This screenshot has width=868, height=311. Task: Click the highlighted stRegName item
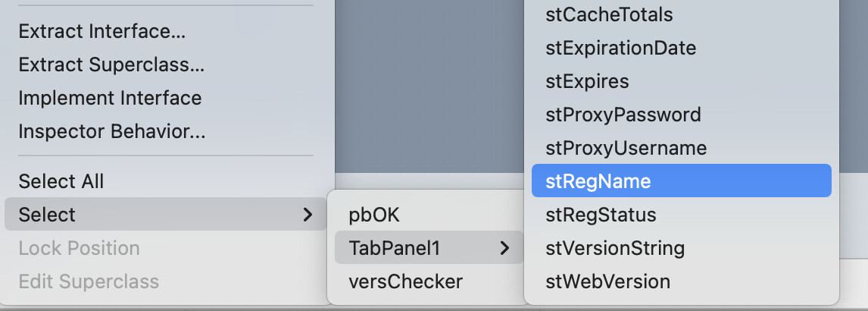coord(598,182)
